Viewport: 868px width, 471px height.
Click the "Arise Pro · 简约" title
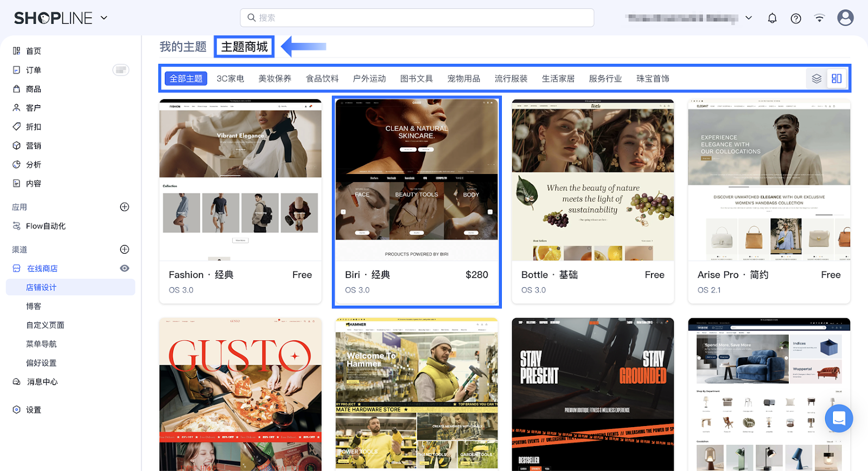click(733, 275)
